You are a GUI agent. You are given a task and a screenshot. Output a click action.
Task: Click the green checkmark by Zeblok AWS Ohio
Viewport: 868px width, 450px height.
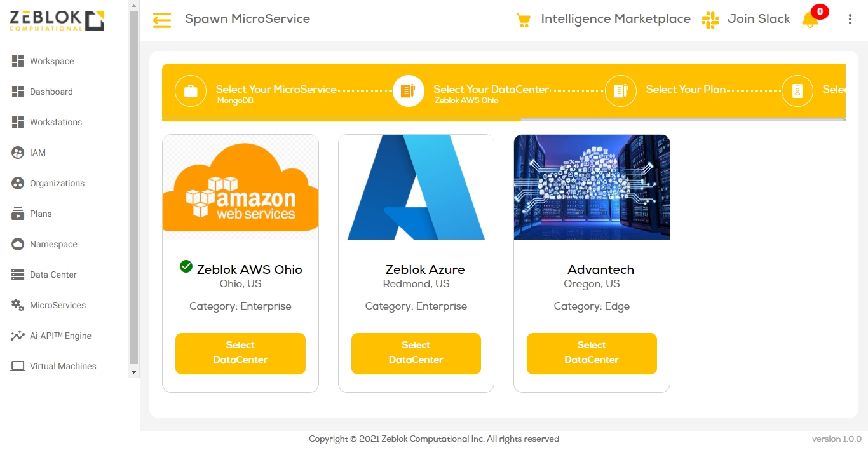(x=186, y=266)
